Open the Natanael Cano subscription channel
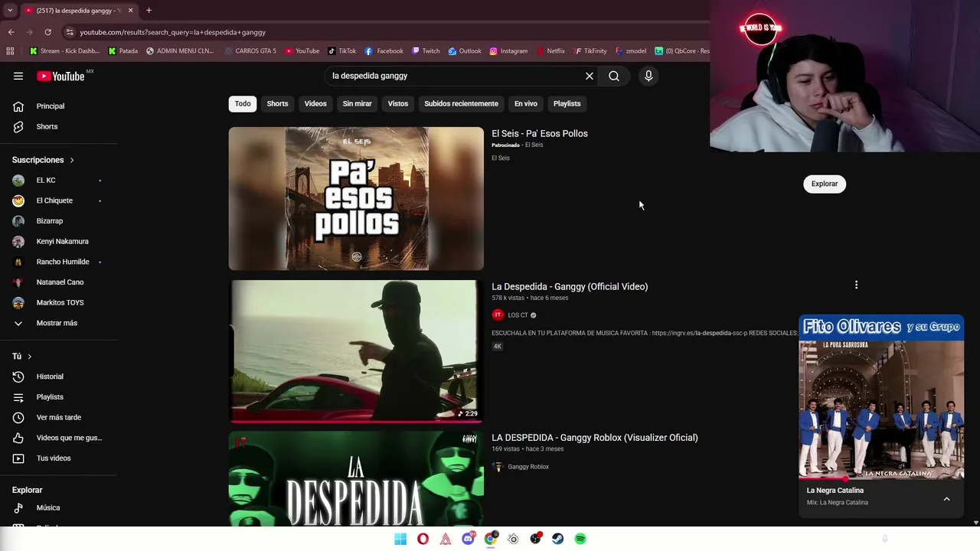980x551 pixels. [x=58, y=282]
